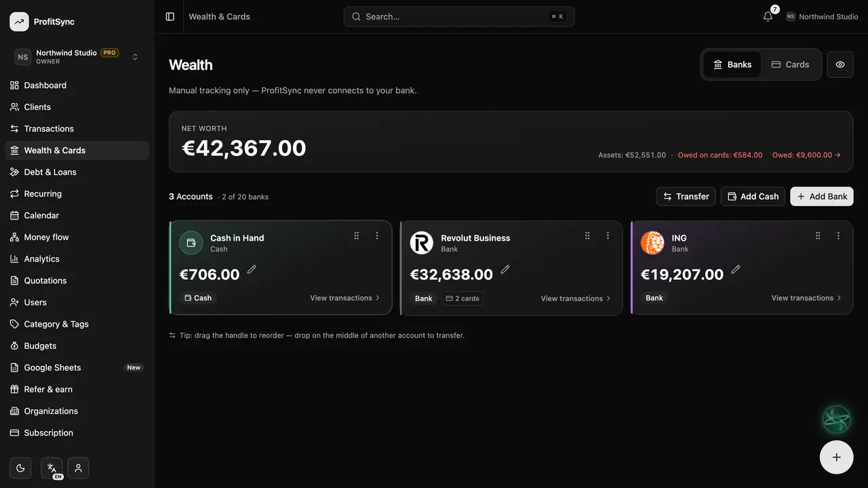Open Google Sheets in the sidebar

click(x=77, y=367)
